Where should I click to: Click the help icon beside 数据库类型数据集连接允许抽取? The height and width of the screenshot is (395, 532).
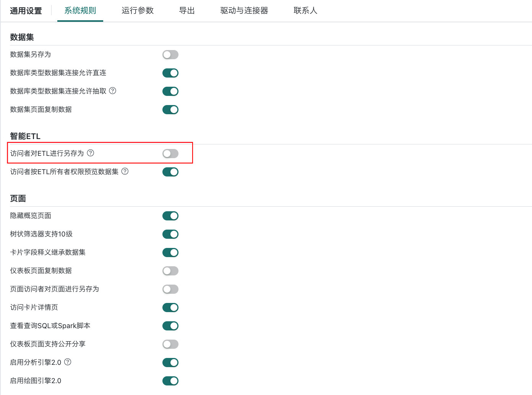point(113,91)
